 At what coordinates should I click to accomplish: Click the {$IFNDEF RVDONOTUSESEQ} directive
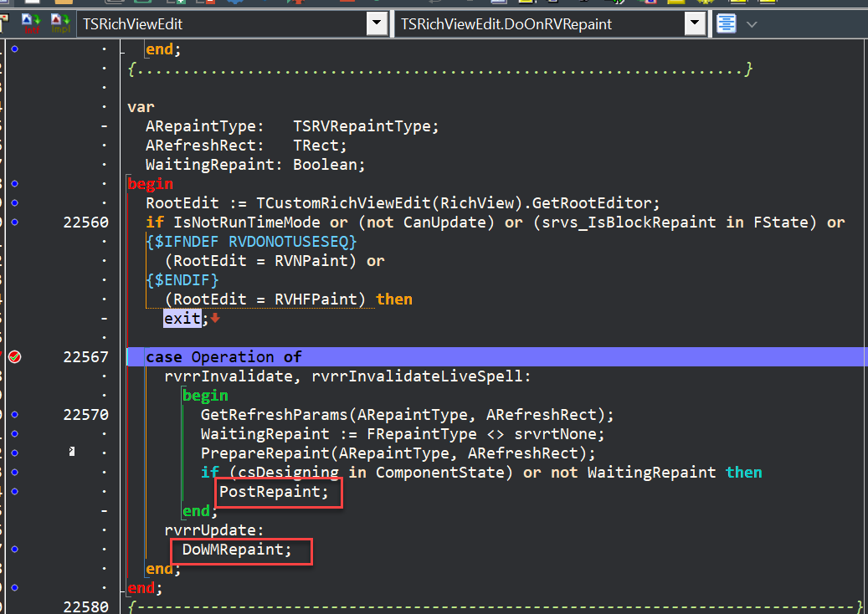251,242
